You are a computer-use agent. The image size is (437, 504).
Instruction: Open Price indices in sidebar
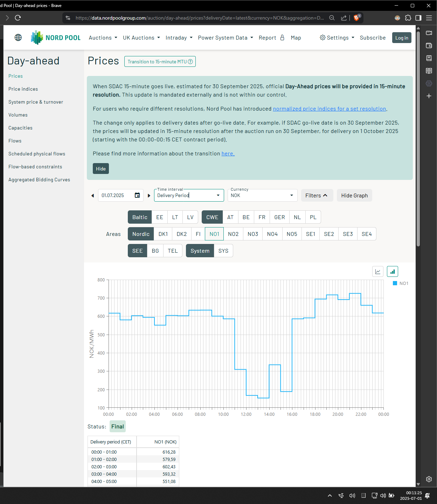[x=23, y=89]
